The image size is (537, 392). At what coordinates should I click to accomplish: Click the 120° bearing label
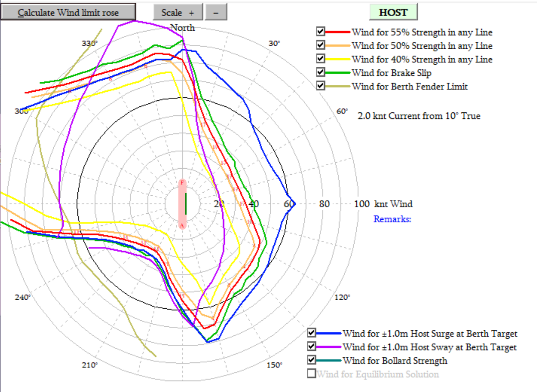(342, 297)
